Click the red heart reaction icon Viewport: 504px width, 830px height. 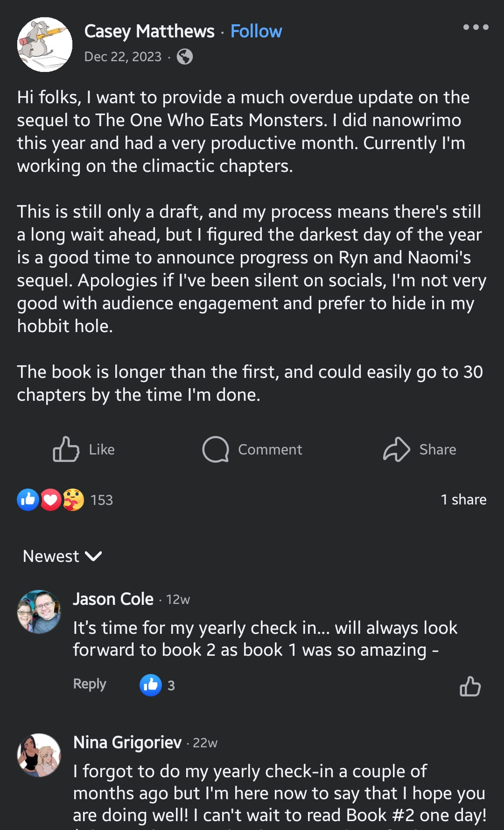click(x=50, y=500)
